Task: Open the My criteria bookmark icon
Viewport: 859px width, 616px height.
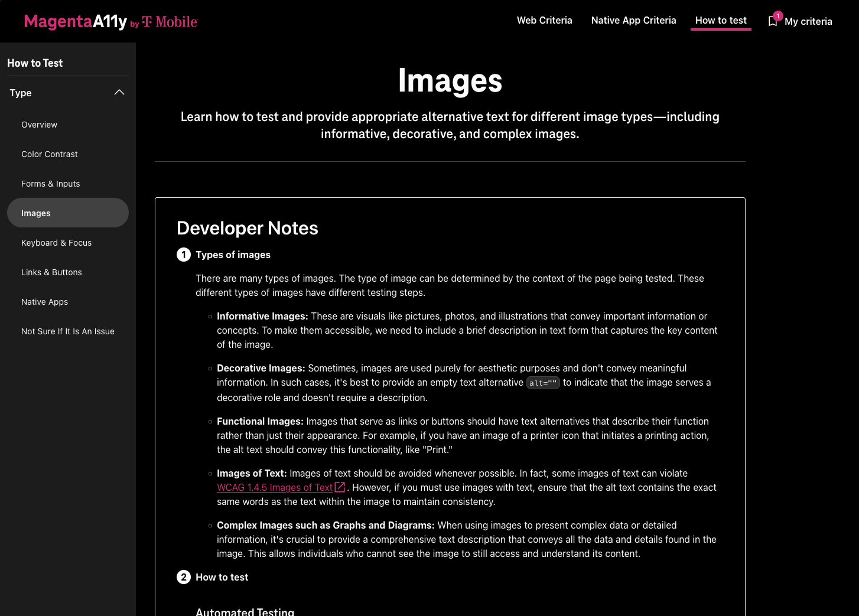Action: coord(773,21)
